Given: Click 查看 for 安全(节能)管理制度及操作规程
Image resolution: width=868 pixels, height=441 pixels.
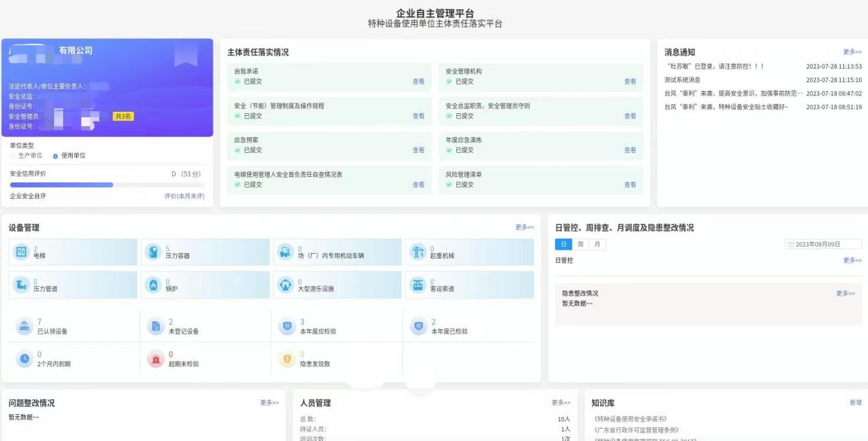Looking at the screenshot, I should coord(419,116).
